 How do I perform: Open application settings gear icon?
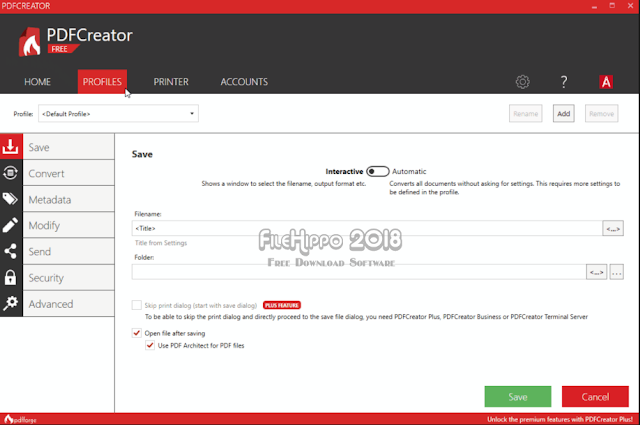(x=522, y=82)
